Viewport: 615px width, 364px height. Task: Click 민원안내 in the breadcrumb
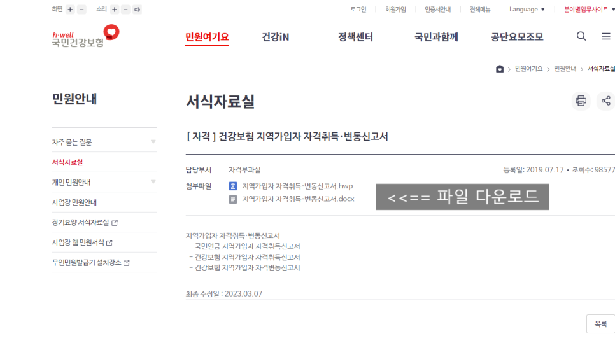565,69
